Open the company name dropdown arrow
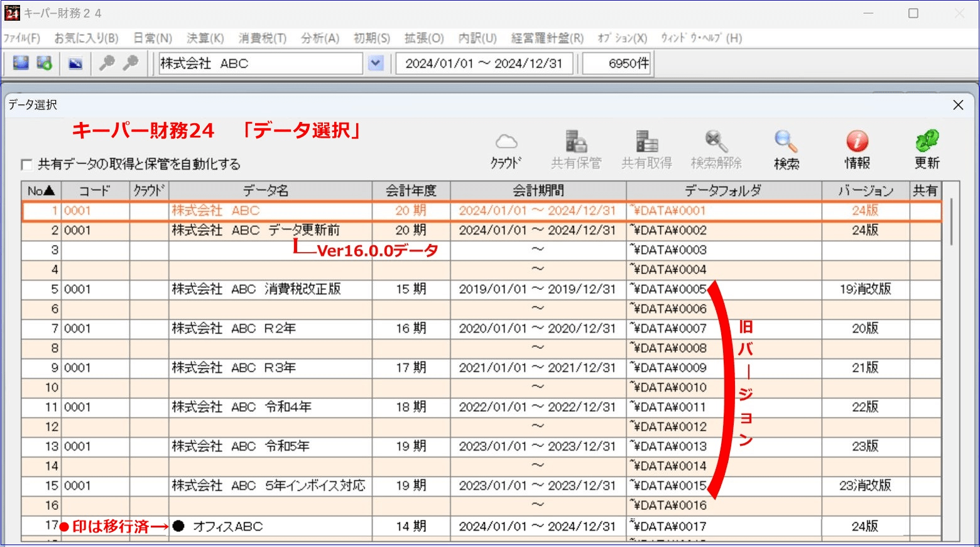This screenshot has height=547, width=980. [x=376, y=63]
